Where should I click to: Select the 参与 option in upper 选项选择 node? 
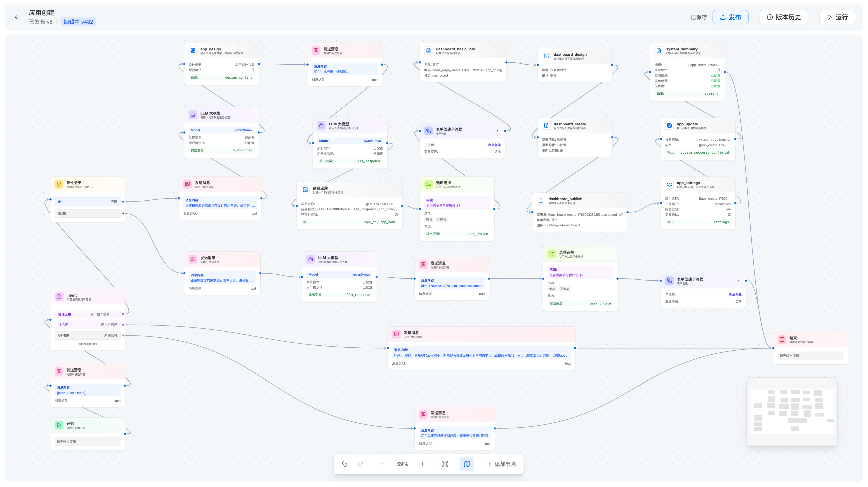[429, 219]
